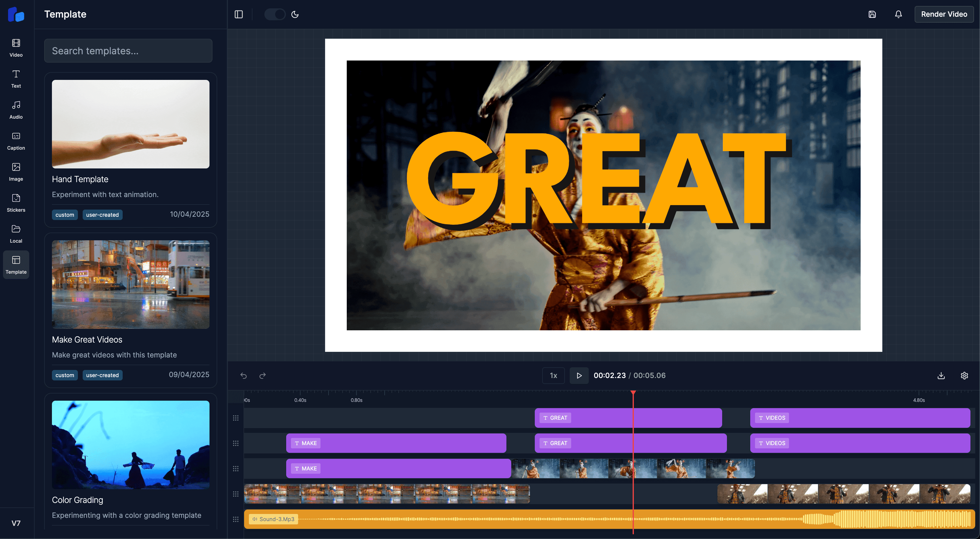Open the Caption panel
The height and width of the screenshot is (539, 980).
click(x=16, y=141)
